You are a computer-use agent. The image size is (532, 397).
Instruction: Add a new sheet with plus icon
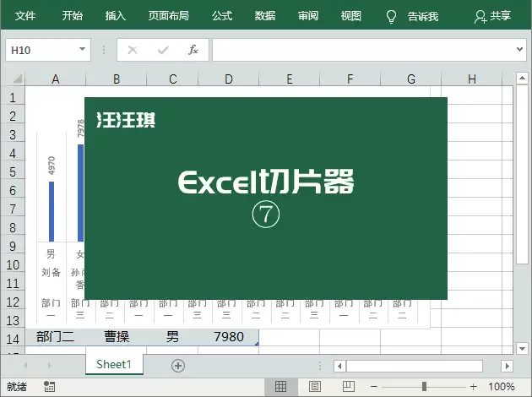point(178,366)
